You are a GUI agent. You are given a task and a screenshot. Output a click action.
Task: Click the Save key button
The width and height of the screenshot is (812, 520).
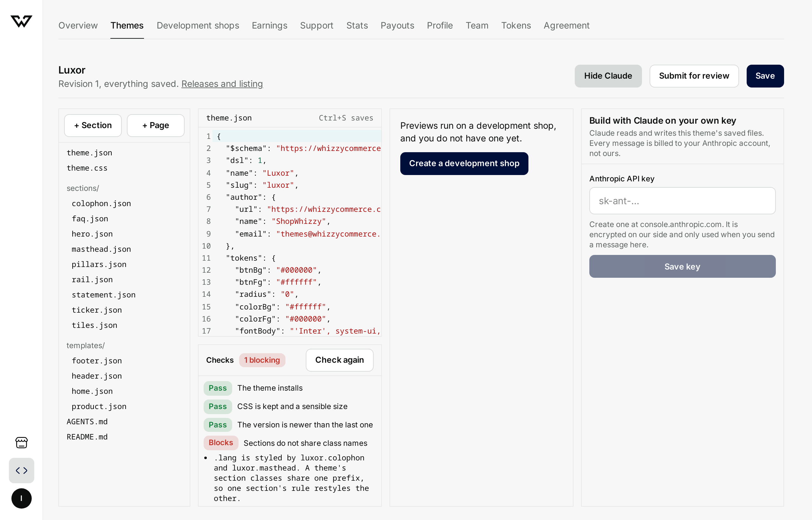[x=682, y=266]
